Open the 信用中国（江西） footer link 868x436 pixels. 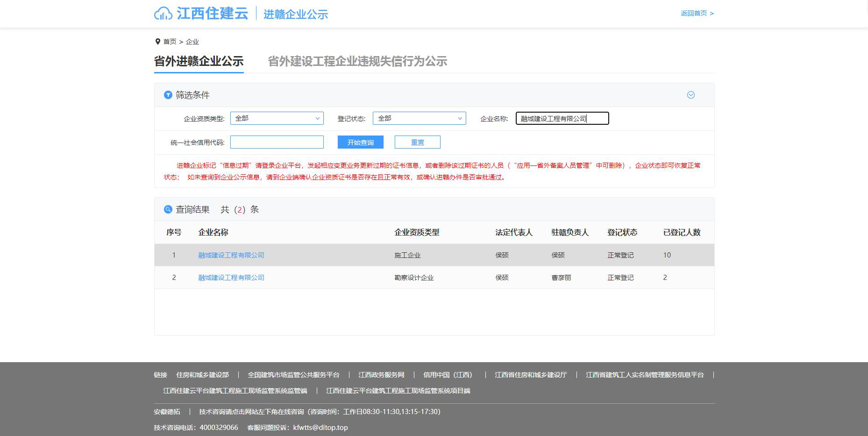(x=449, y=375)
